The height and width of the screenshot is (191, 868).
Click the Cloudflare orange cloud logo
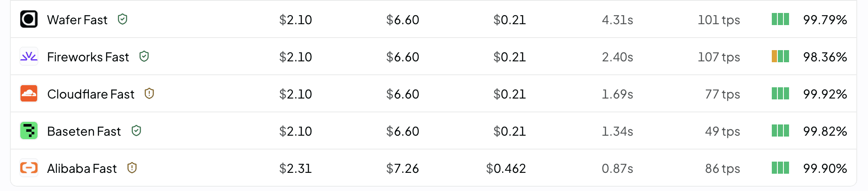(29, 93)
